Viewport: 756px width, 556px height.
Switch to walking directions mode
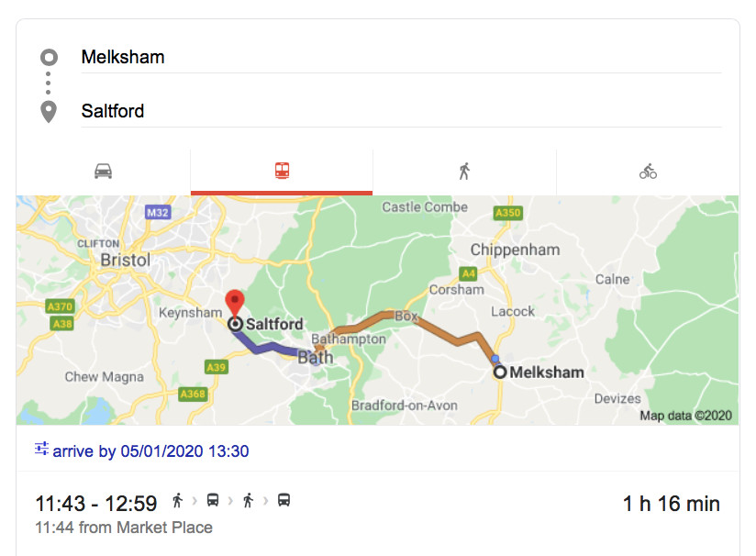[464, 172]
